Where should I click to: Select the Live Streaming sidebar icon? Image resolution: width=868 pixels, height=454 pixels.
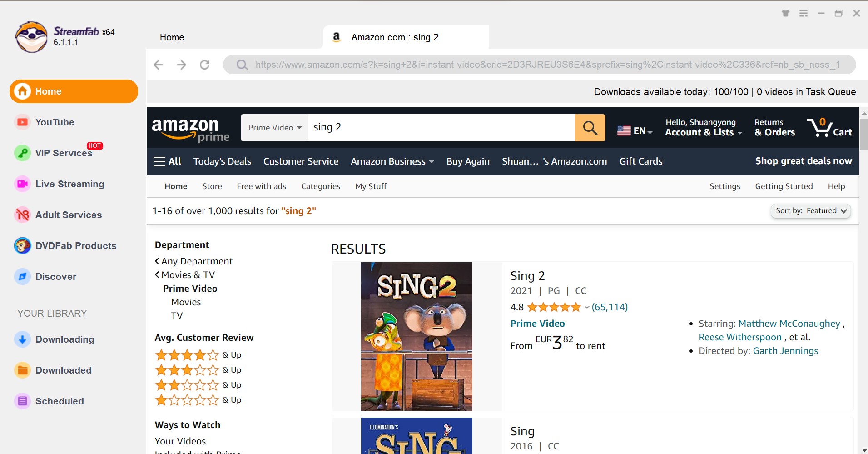[22, 184]
